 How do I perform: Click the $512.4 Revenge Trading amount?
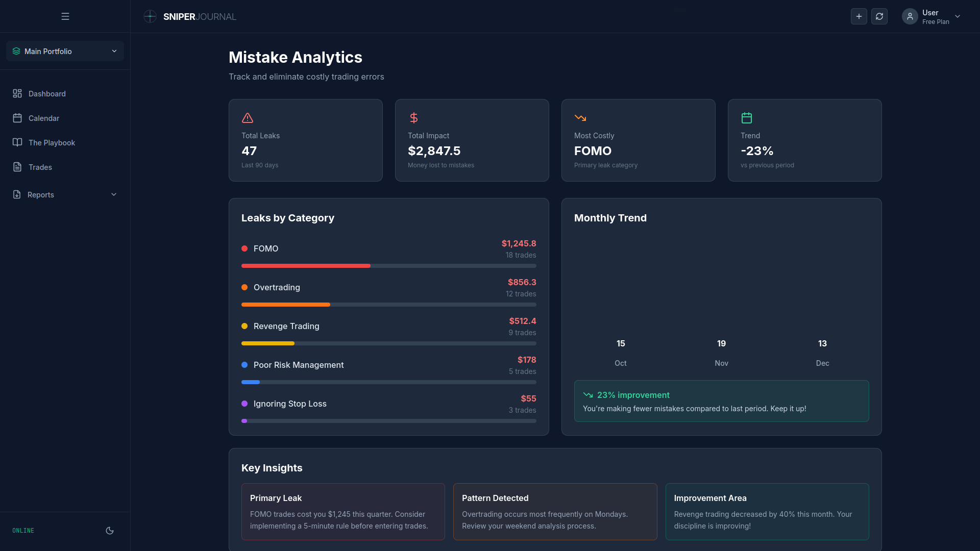tap(523, 321)
